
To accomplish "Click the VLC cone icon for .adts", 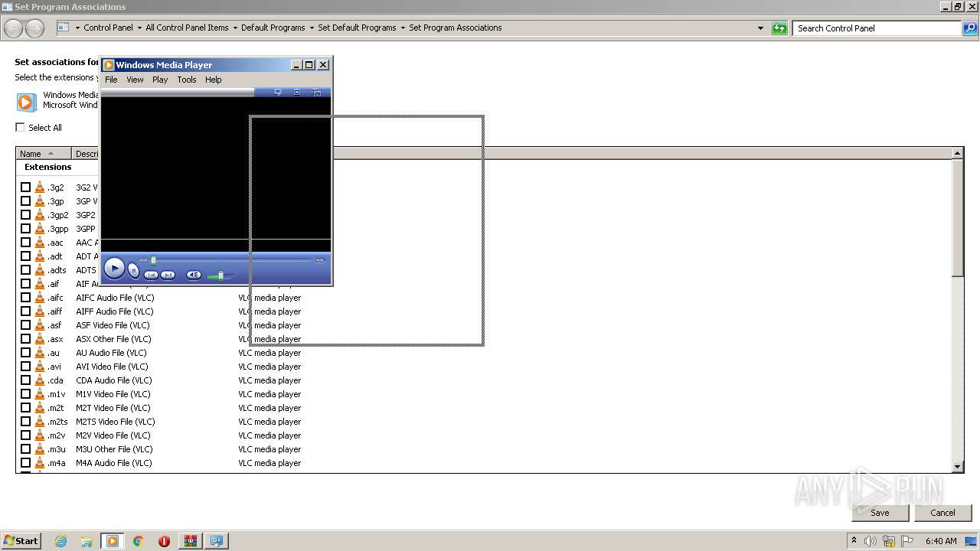I will (40, 270).
